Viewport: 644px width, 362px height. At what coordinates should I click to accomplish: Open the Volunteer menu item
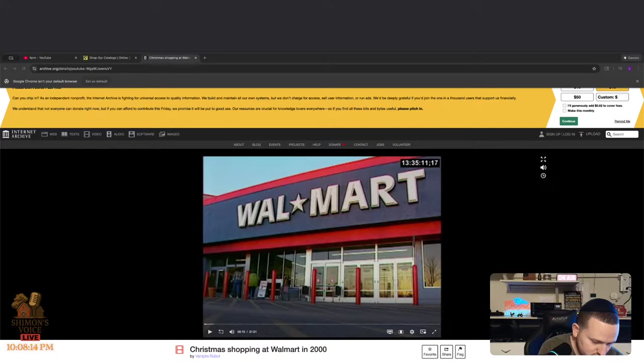point(401,145)
